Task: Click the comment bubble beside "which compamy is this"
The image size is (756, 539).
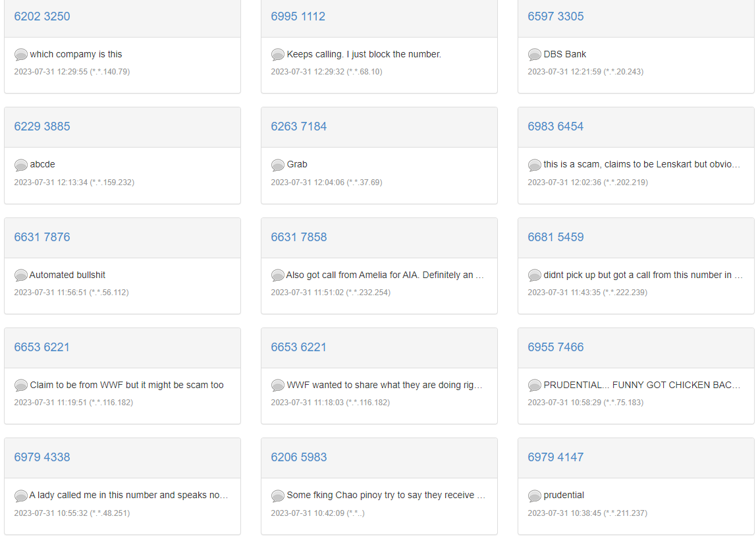Action: click(21, 55)
